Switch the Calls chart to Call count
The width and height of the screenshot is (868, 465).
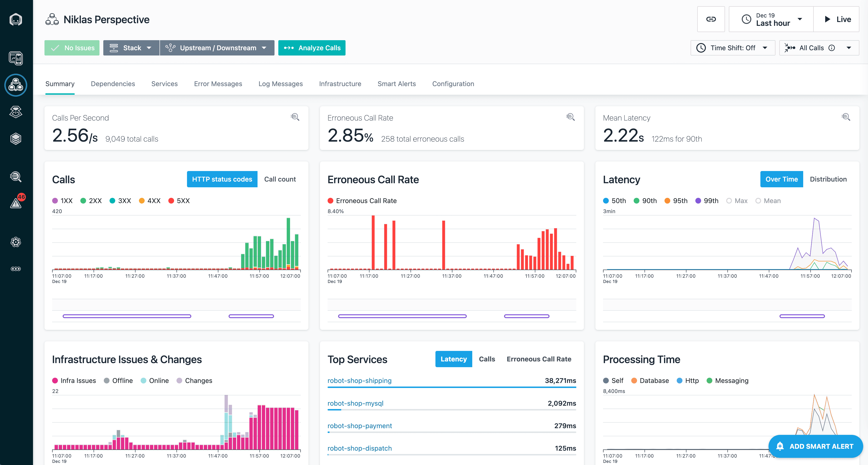pyautogui.click(x=280, y=179)
